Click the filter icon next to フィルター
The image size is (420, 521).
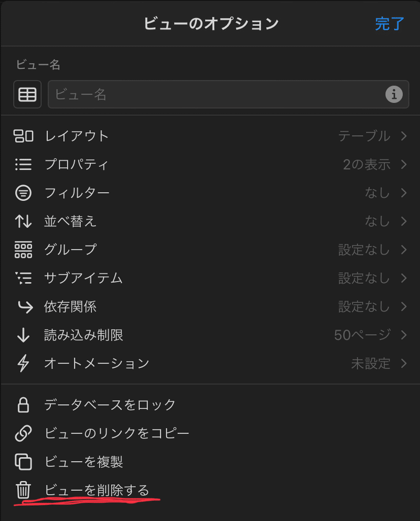[x=23, y=193]
